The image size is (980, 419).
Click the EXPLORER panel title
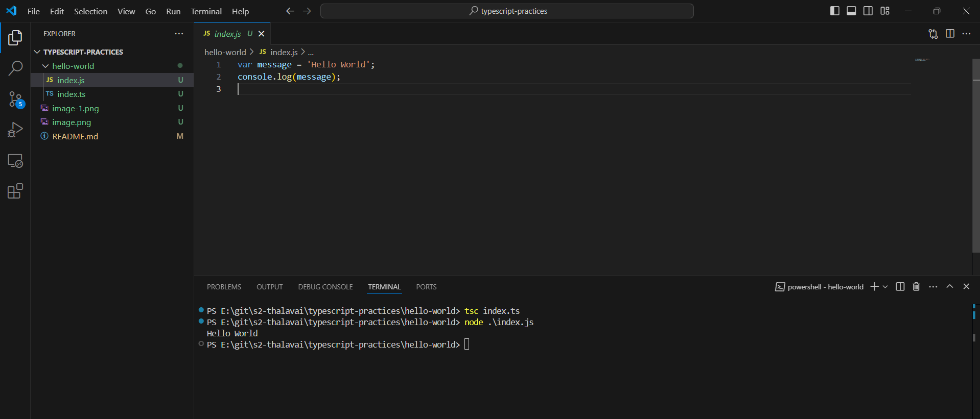59,34
